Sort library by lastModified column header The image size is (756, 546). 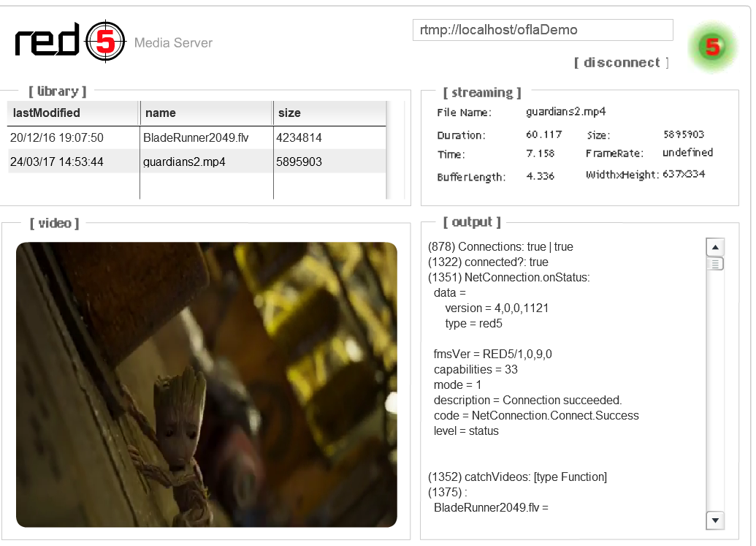click(x=73, y=113)
